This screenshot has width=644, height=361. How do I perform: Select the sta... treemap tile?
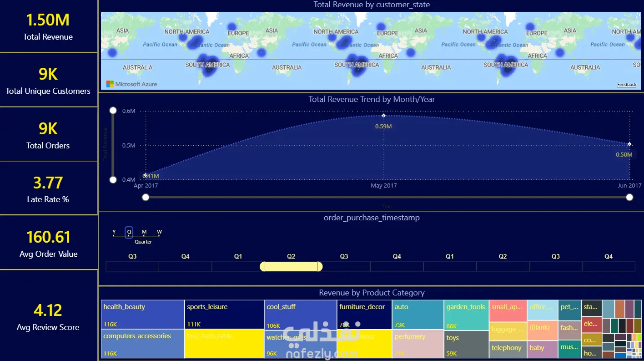click(x=591, y=308)
